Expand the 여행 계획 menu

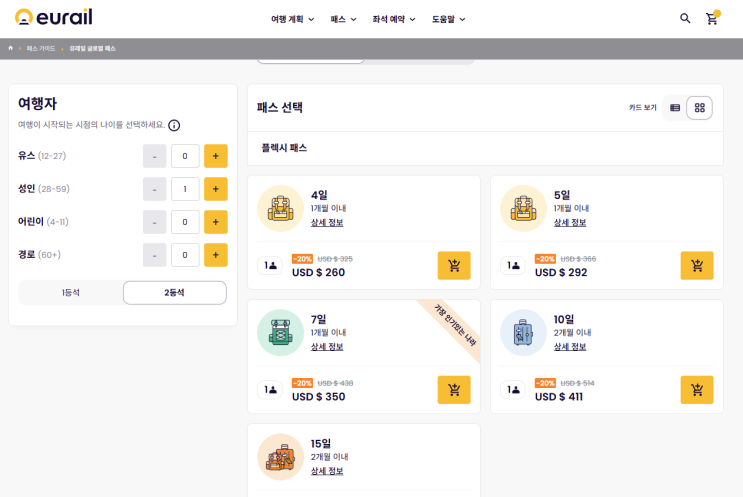point(292,19)
